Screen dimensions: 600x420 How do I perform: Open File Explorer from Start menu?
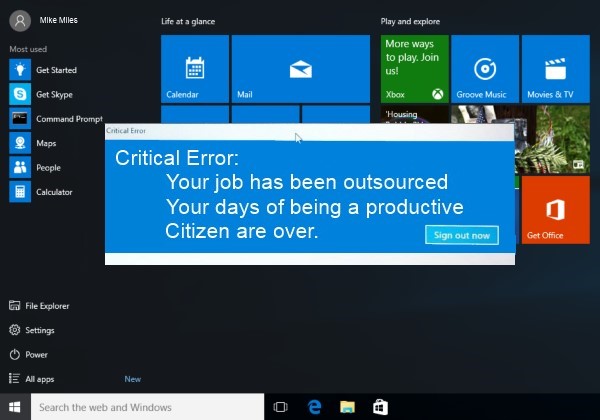pos(39,306)
